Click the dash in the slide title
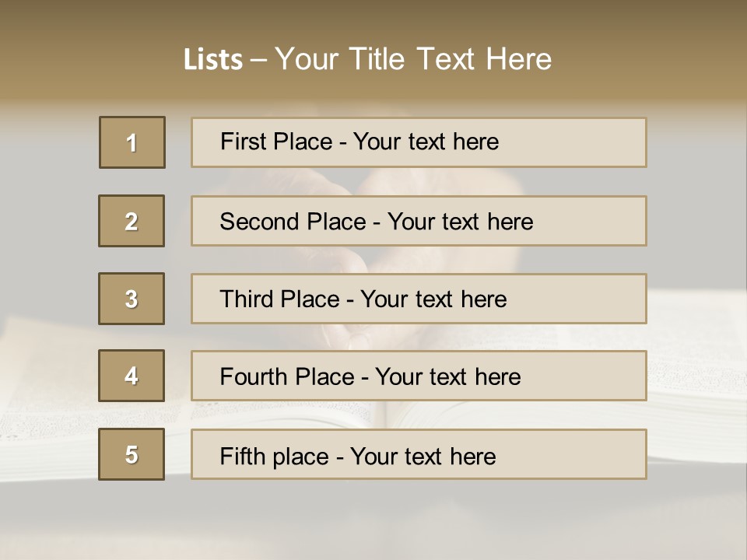Viewport: 747px width, 560px height. 258,60
